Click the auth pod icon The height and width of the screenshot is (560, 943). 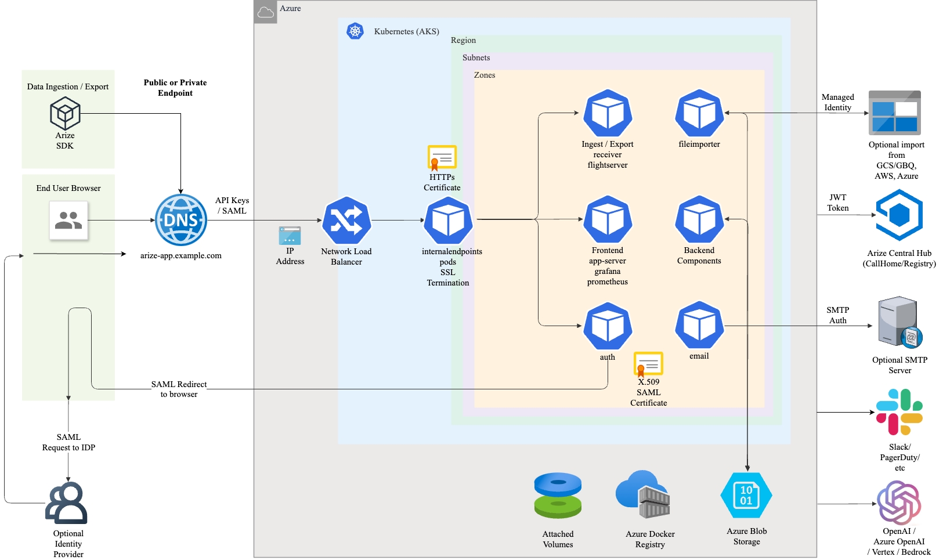608,326
